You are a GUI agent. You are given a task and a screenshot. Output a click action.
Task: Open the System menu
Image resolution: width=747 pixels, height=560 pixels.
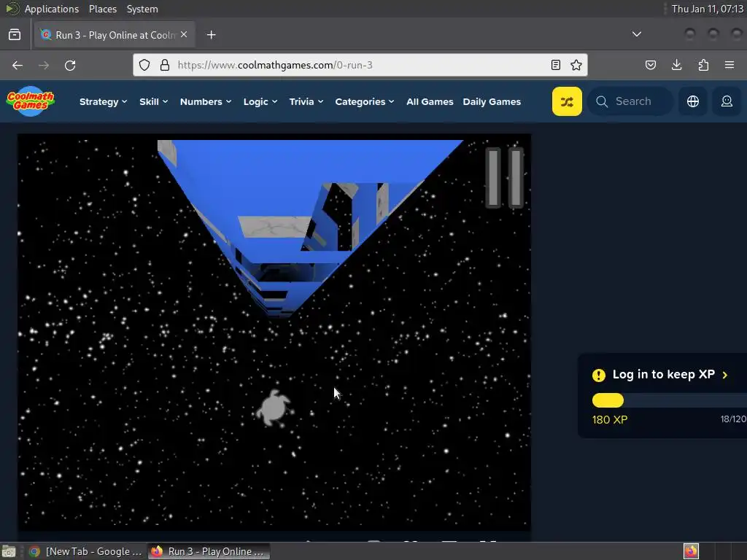(142, 9)
